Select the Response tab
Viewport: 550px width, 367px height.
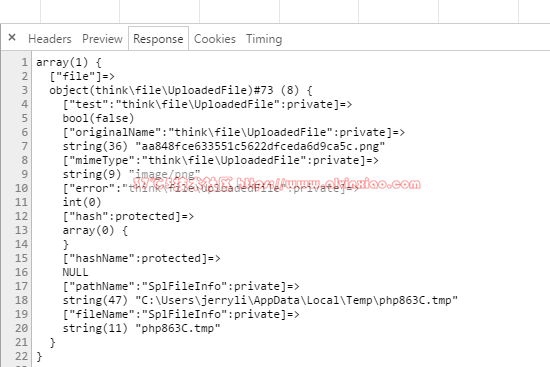(158, 39)
